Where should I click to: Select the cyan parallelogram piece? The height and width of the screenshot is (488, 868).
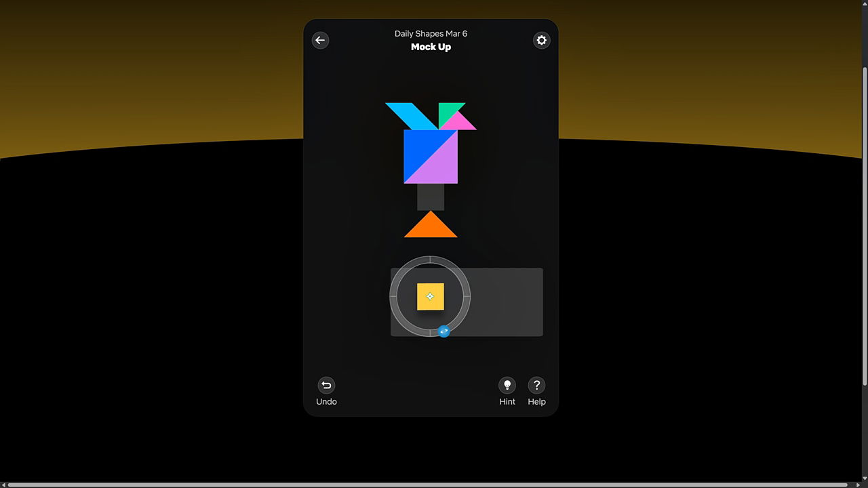[x=411, y=115]
